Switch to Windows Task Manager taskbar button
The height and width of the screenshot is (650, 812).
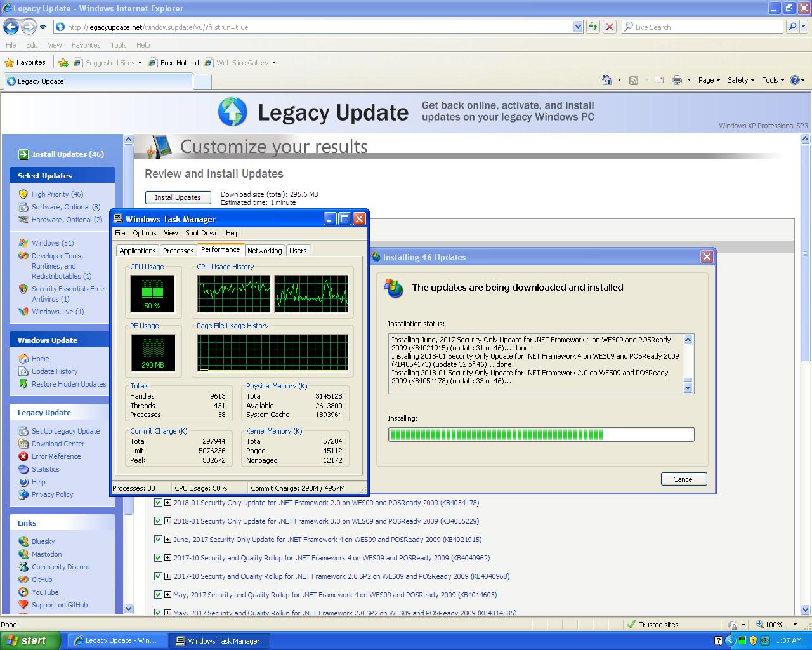pos(220,640)
